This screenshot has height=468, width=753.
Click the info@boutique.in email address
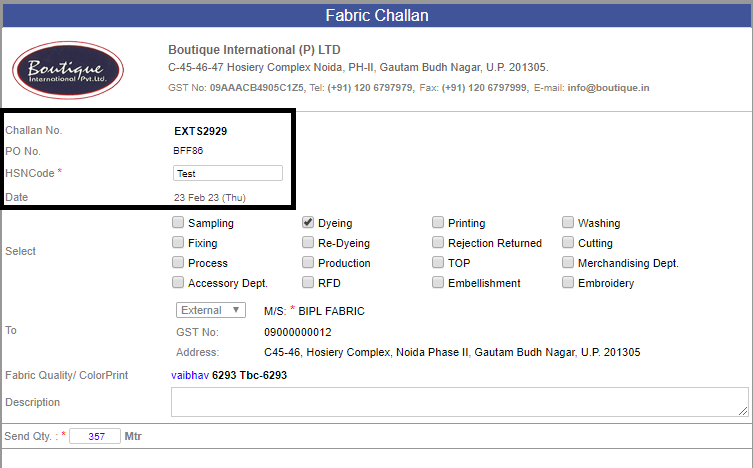(608, 88)
